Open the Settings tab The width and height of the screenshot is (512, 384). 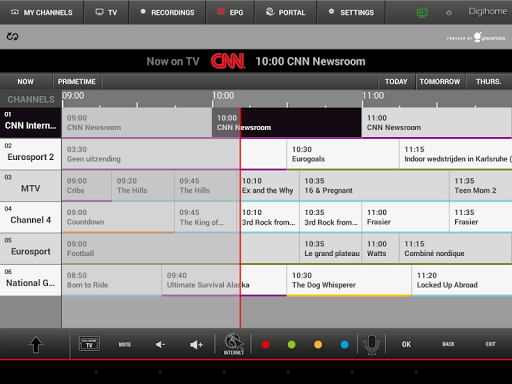[x=352, y=12]
